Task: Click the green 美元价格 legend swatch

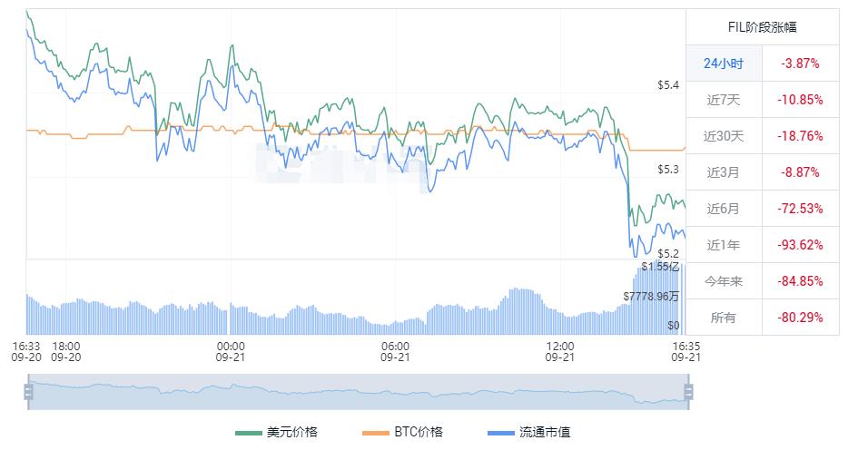Action: point(248,432)
